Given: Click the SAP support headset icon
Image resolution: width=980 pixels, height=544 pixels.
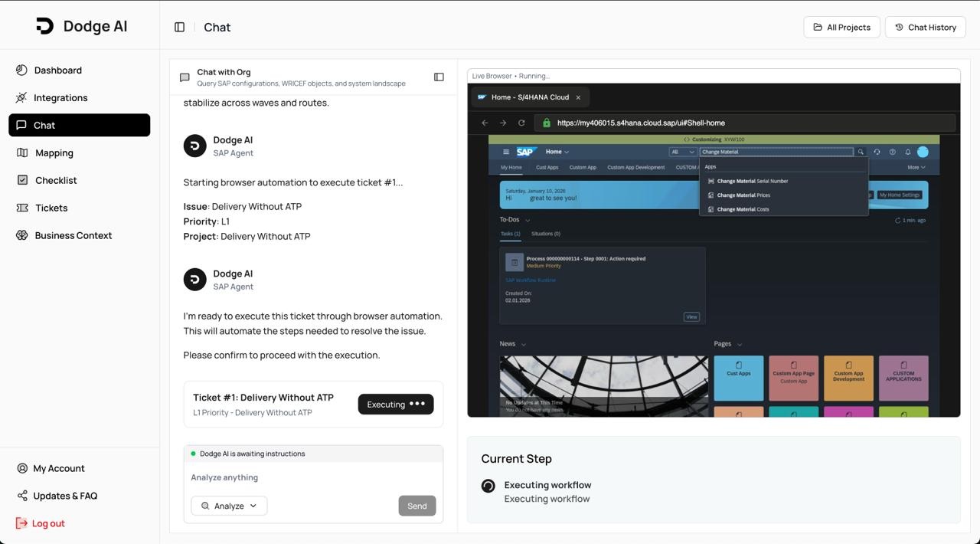Looking at the screenshot, I should point(877,152).
